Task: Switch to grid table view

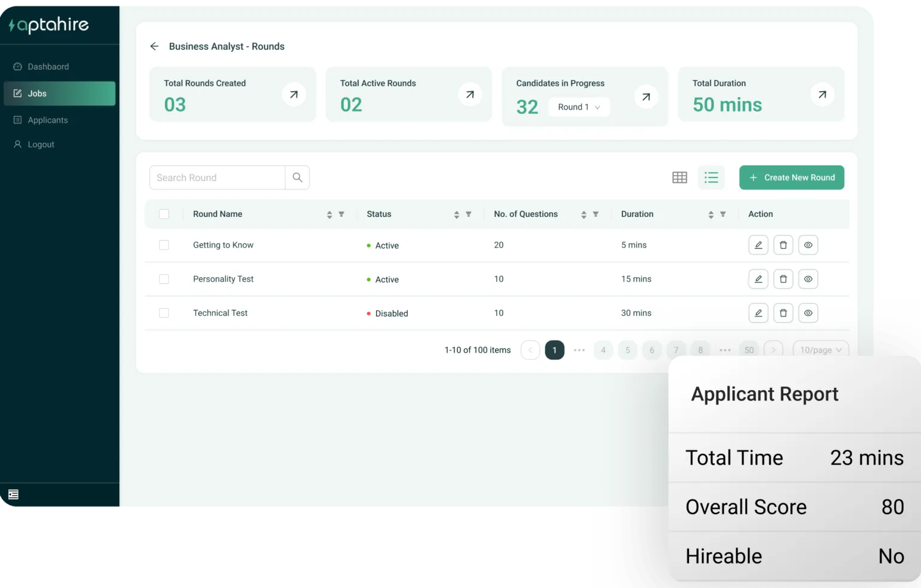Action: click(x=679, y=177)
